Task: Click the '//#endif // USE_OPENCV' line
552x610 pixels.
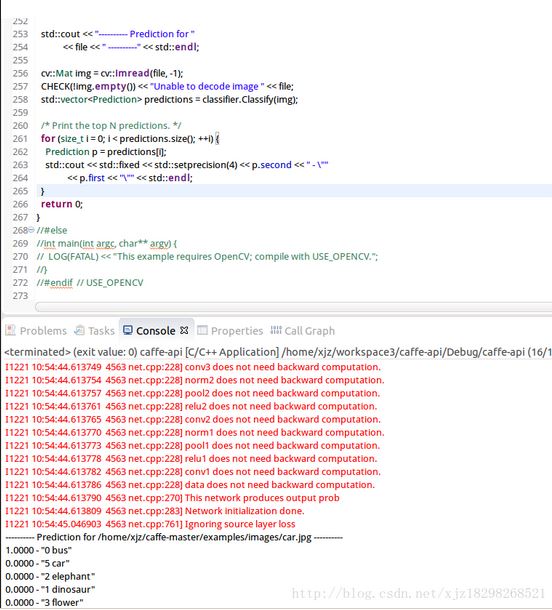Action: (90, 282)
